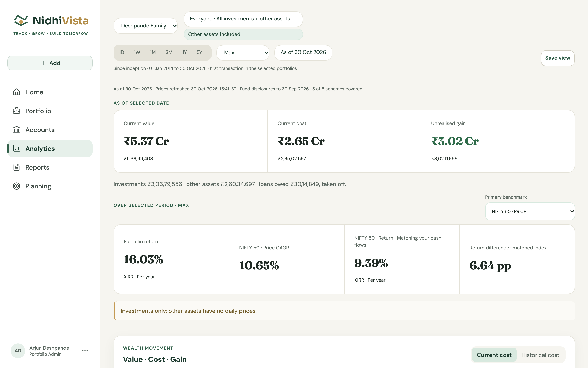This screenshot has width=588, height=368.
Task: Open the Accounts section
Action: coord(50,130)
